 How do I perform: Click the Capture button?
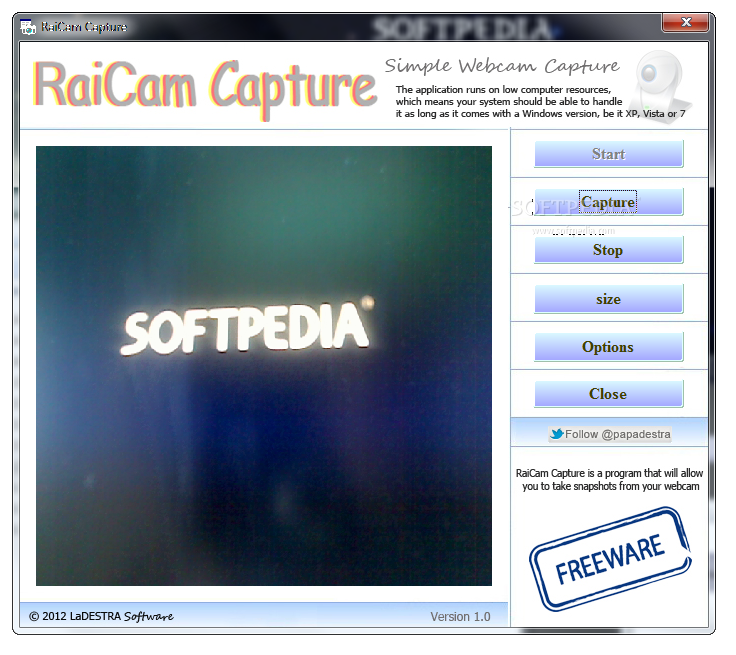tap(609, 202)
